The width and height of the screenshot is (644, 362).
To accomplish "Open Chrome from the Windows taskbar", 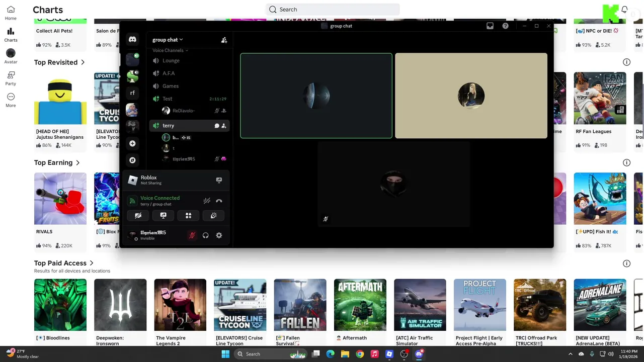I will (360, 354).
